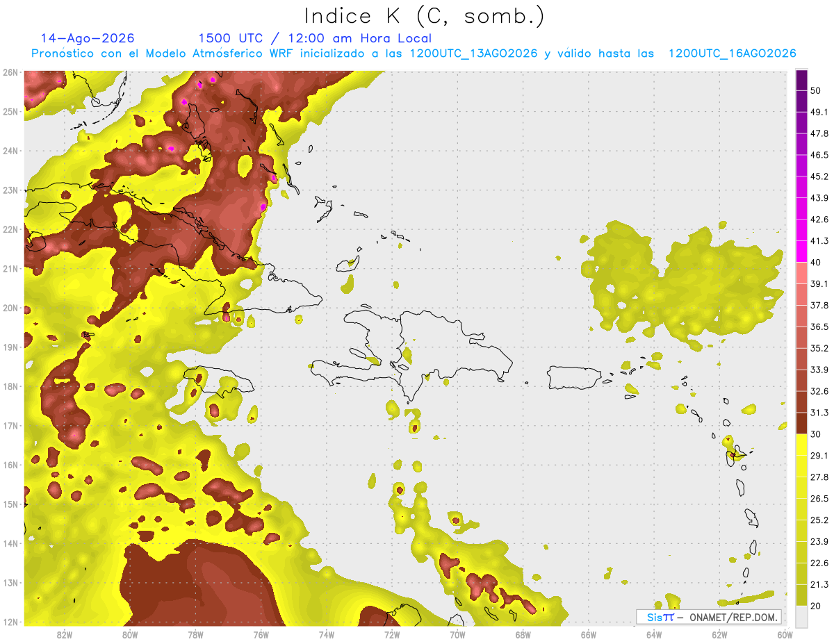
Task: Click the 15N latitude label
Action: click(10, 504)
